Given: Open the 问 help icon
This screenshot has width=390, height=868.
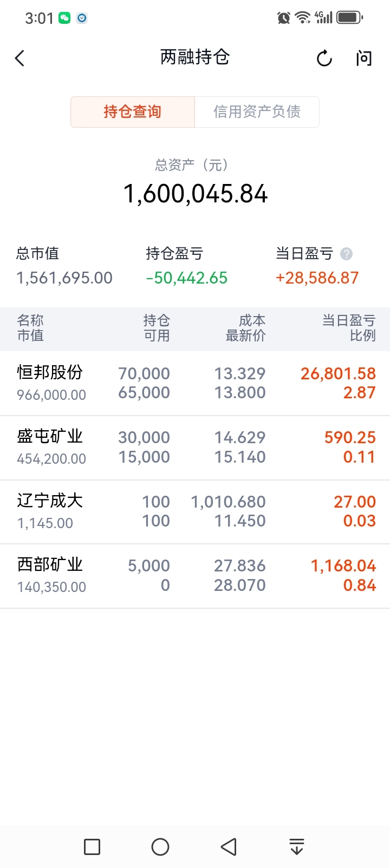Looking at the screenshot, I should point(364,58).
